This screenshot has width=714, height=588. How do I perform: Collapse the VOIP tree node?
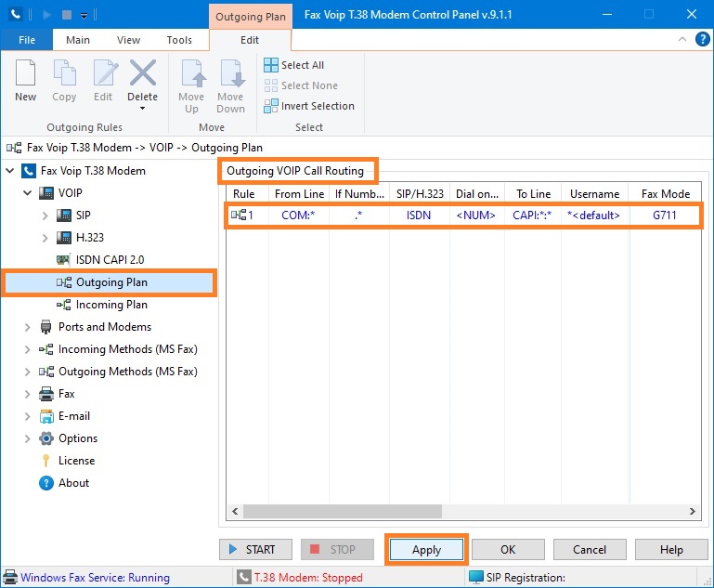pyautogui.click(x=27, y=193)
